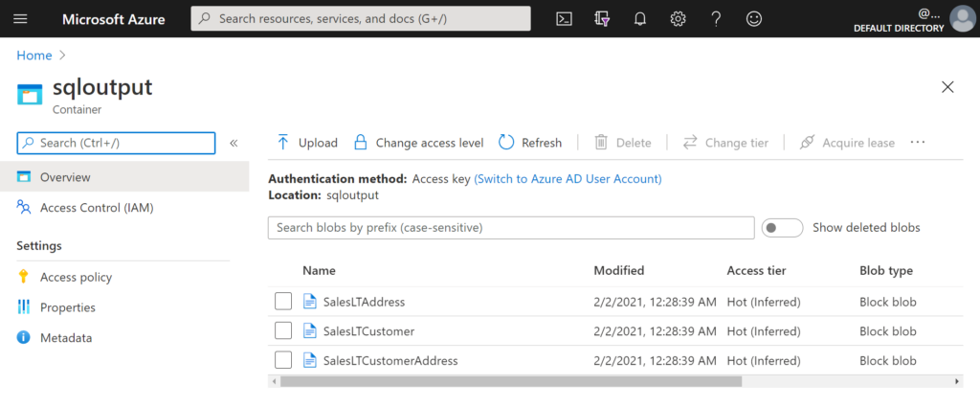Click the sqloutput container icon
Viewport: 980px width, 408px height.
[x=30, y=95]
